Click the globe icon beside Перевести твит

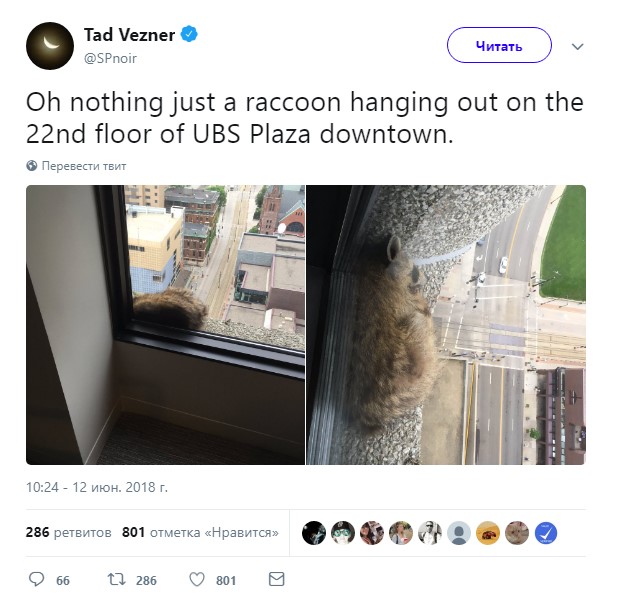[x=32, y=166]
